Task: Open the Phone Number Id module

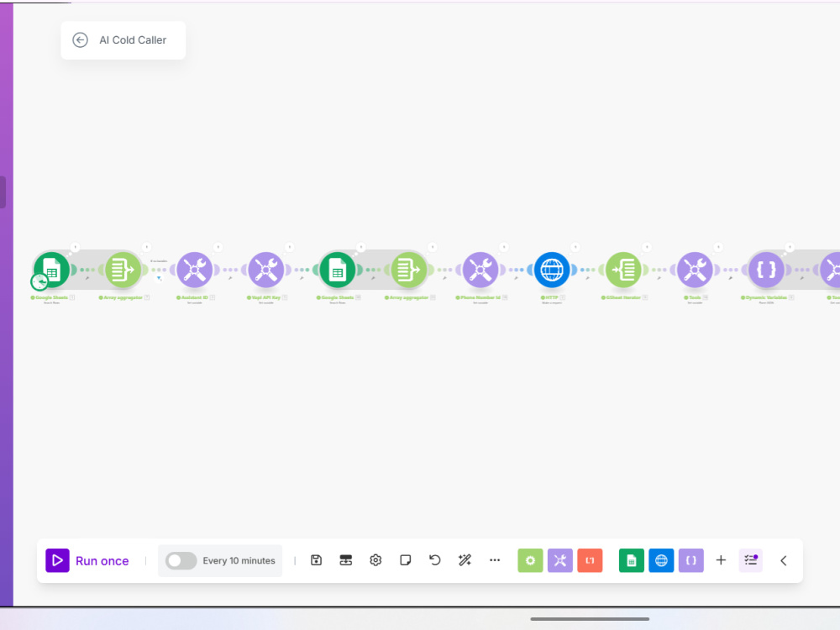Action: tap(480, 270)
